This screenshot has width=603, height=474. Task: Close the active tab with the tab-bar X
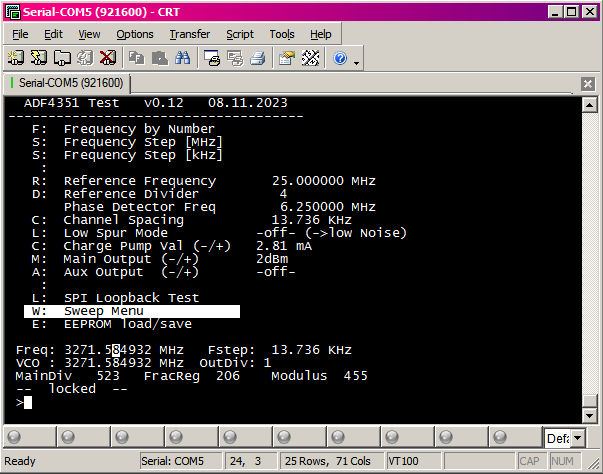[588, 83]
